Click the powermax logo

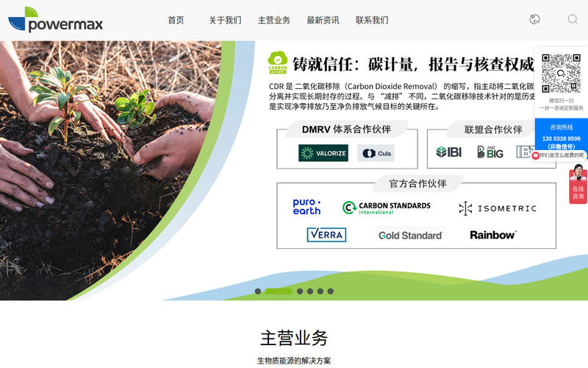click(x=55, y=20)
